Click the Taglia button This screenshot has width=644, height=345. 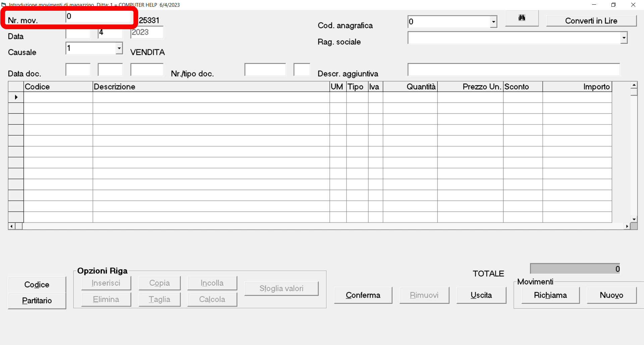(x=160, y=299)
